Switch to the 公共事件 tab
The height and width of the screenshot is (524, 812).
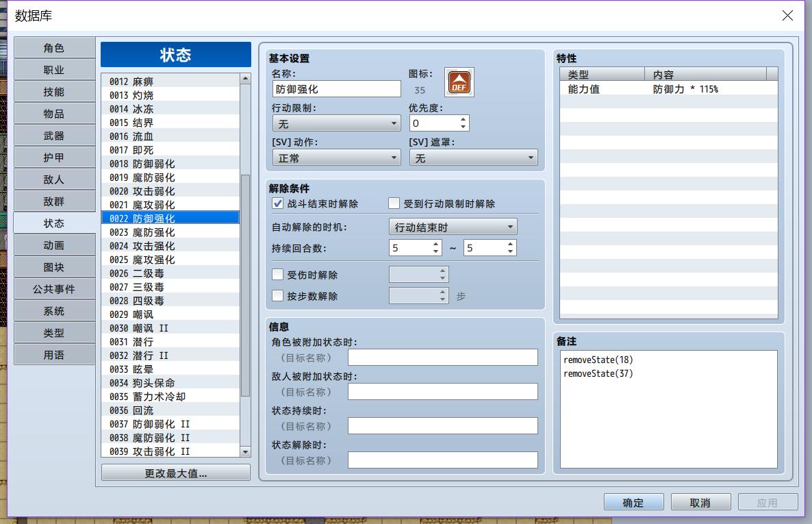click(54, 288)
